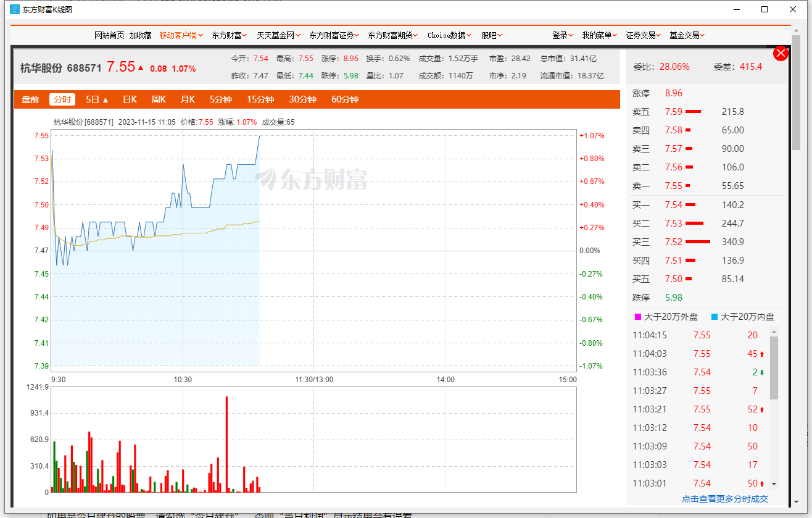Screen dimensions: 812x518
Task: Go to 网站首页 link
Action: 109,35
